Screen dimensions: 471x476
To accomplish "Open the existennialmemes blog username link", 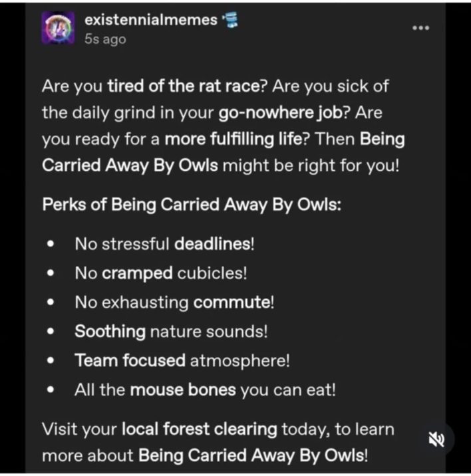I will pyautogui.click(x=151, y=20).
